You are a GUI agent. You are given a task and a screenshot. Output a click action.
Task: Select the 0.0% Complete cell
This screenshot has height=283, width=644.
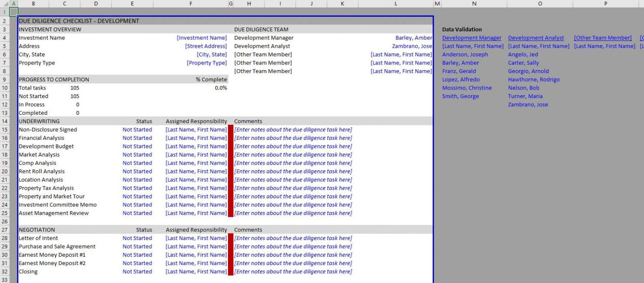coord(219,88)
